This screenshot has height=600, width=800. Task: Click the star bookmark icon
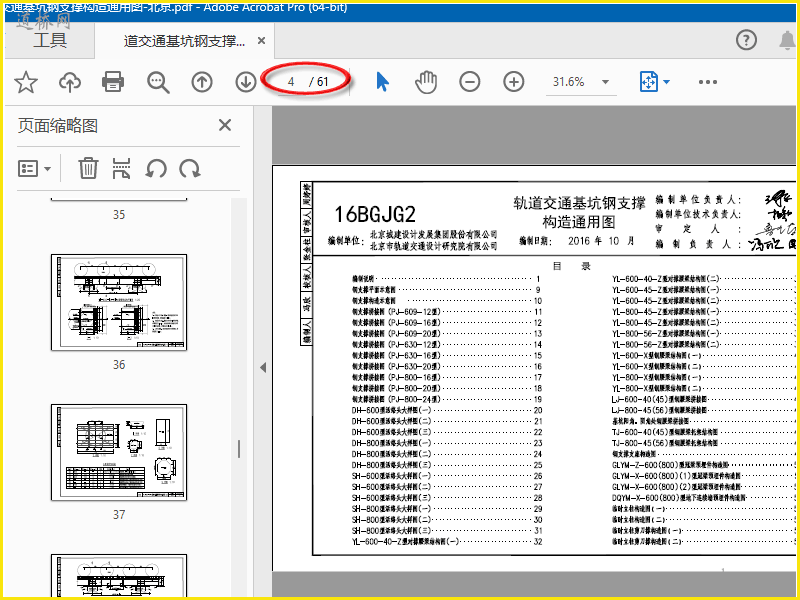point(26,82)
